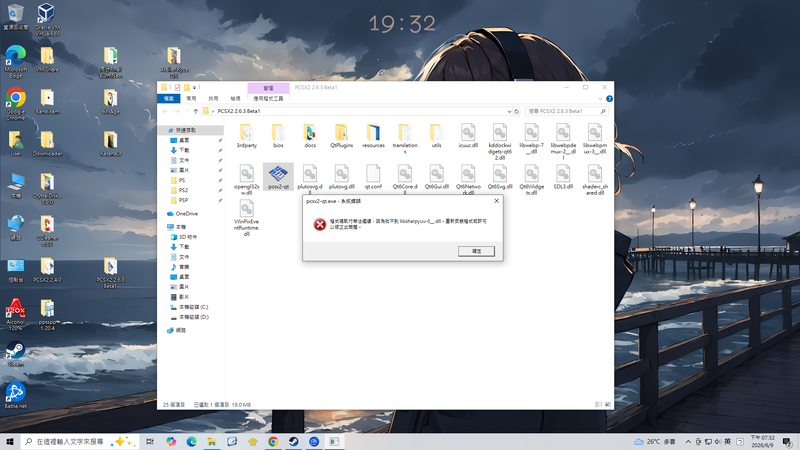
Task: Select the SDL3.dll file
Action: (x=563, y=178)
